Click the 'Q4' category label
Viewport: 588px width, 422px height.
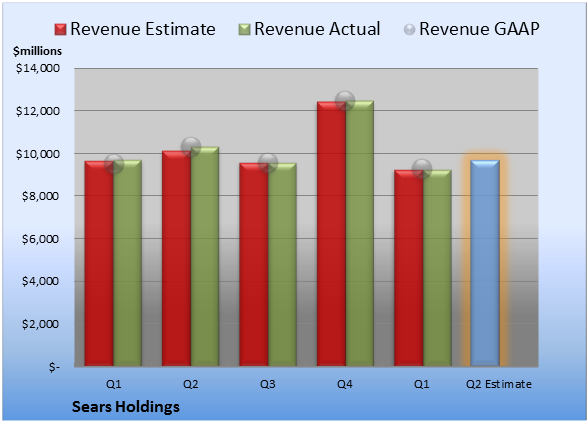tap(345, 384)
